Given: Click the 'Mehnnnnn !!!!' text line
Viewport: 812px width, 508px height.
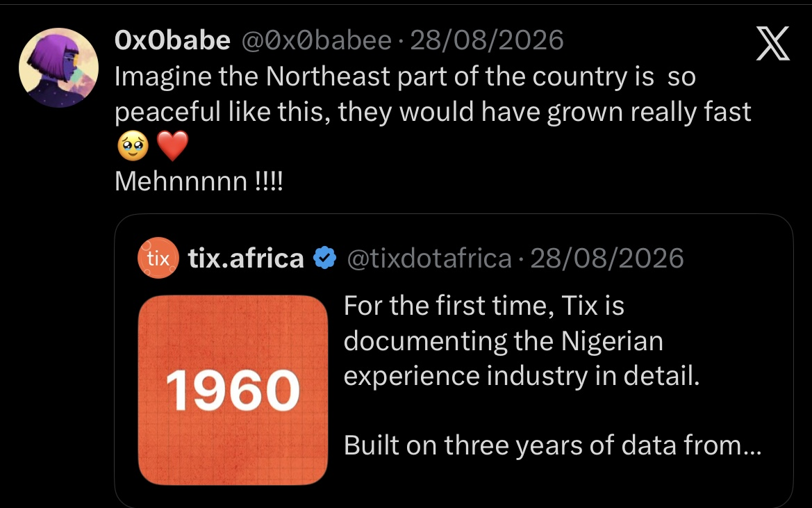Looking at the screenshot, I should [x=199, y=181].
